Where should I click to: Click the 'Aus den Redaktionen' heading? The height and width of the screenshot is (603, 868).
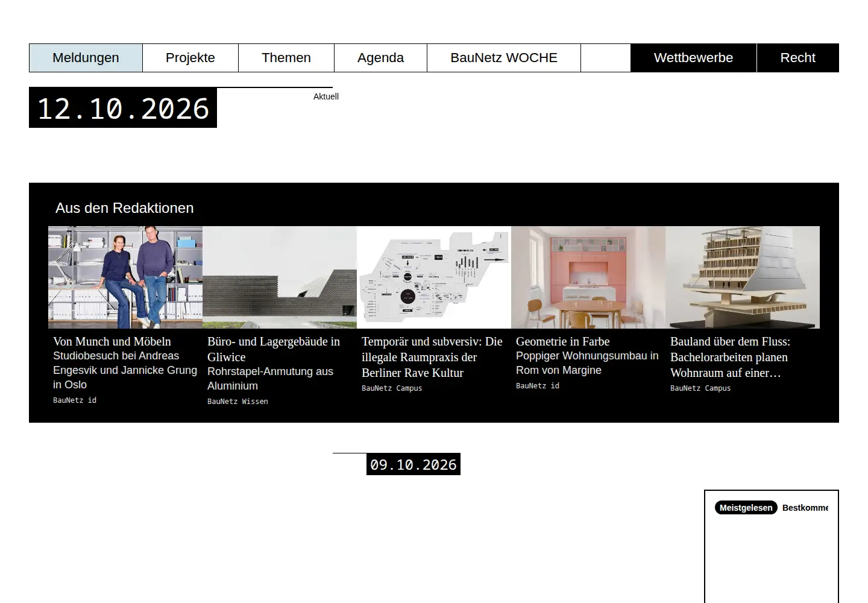coord(125,208)
